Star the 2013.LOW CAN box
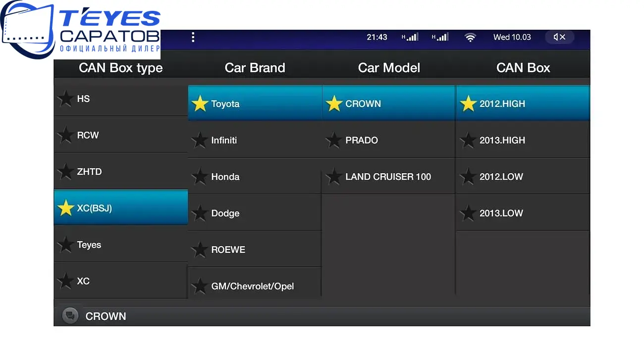The height and width of the screenshot is (356, 644). point(468,213)
